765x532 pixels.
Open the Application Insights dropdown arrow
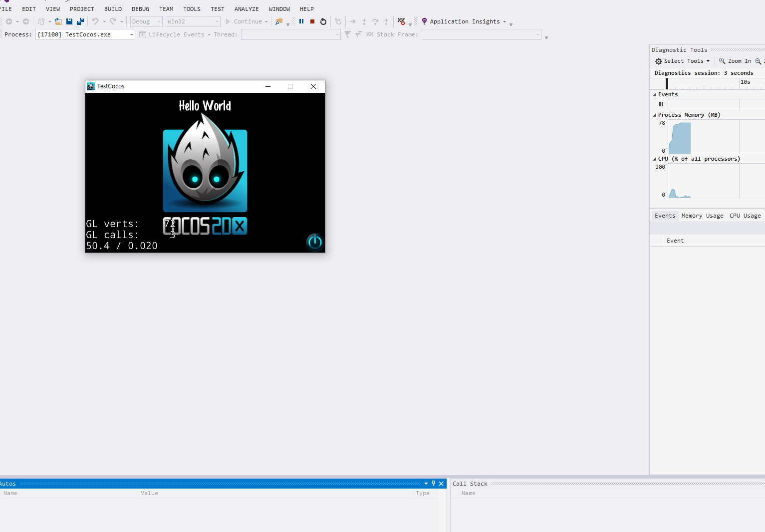coord(505,22)
